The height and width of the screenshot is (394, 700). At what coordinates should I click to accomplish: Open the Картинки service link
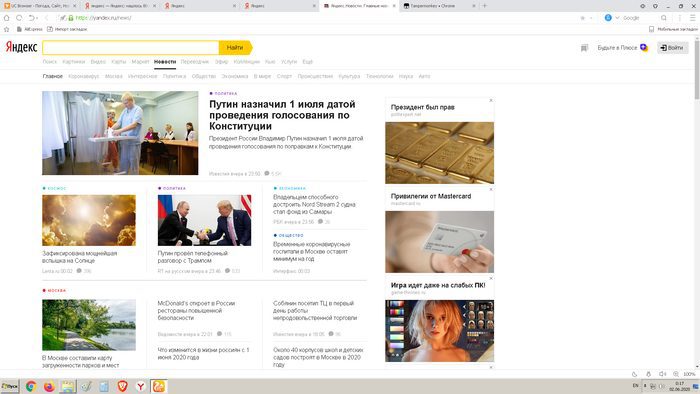[x=74, y=62]
